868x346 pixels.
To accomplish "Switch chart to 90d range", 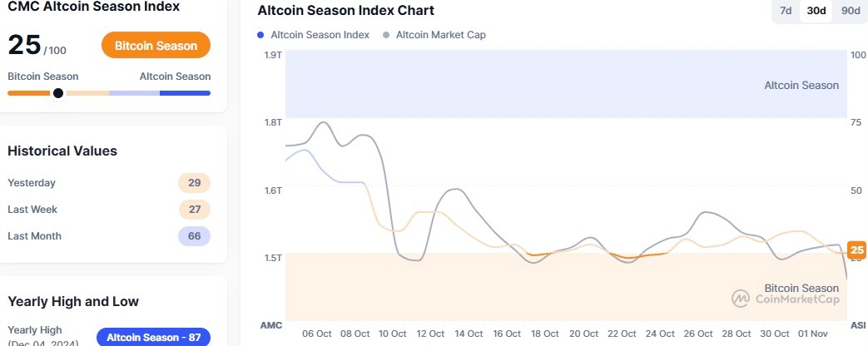I will pyautogui.click(x=851, y=11).
